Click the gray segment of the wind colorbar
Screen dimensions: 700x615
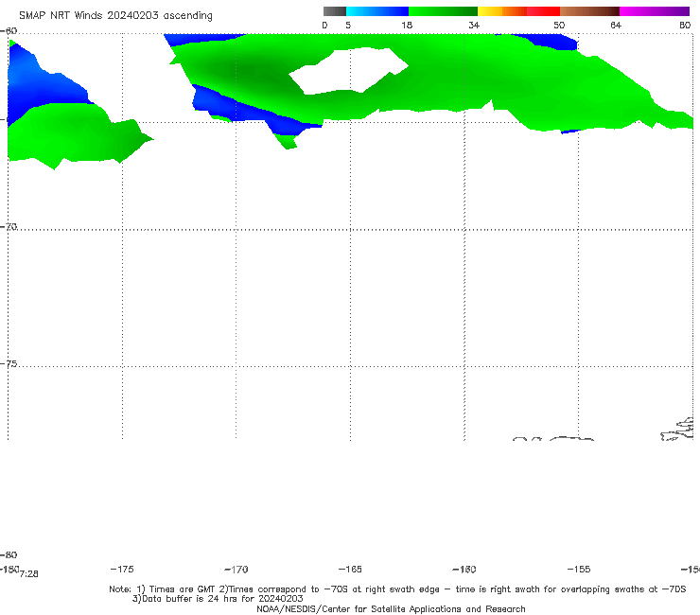(x=335, y=11)
